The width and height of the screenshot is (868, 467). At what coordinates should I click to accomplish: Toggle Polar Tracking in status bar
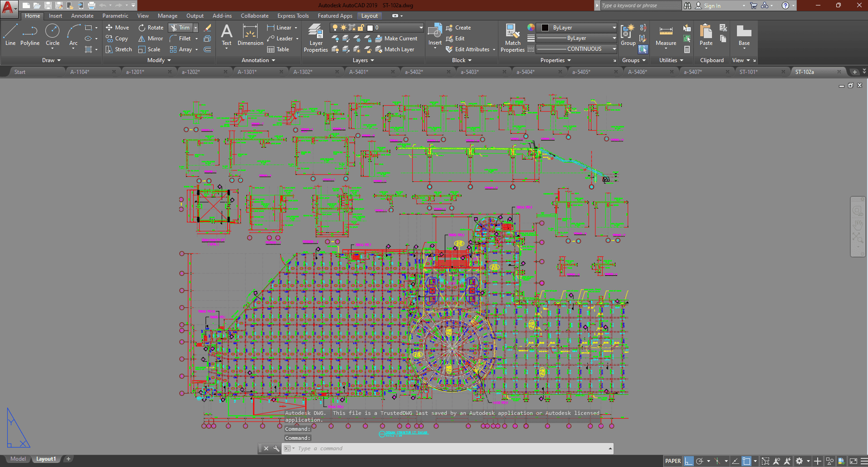point(700,461)
